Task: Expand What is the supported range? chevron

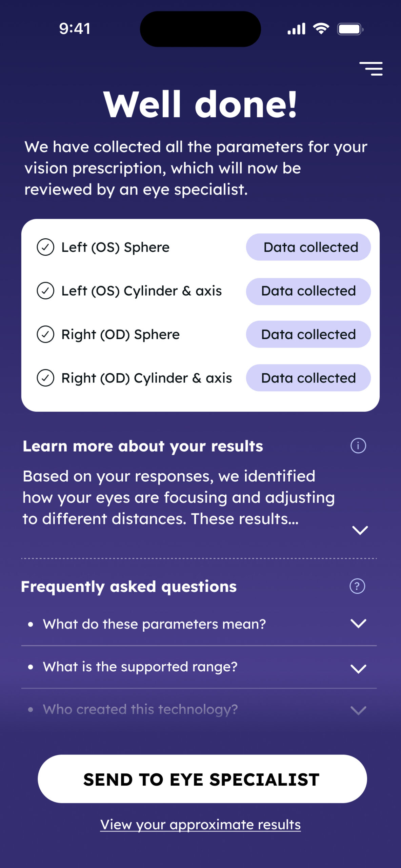Action: [x=358, y=669]
